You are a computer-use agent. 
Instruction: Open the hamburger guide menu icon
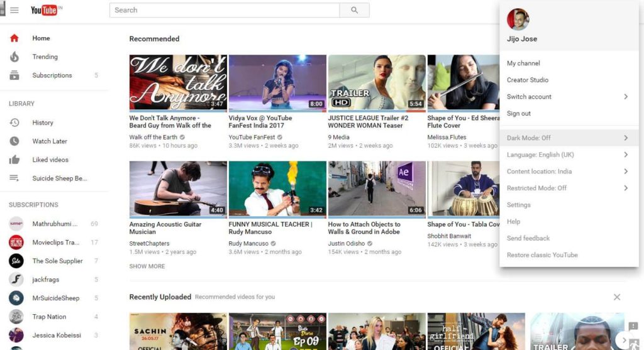pos(14,10)
